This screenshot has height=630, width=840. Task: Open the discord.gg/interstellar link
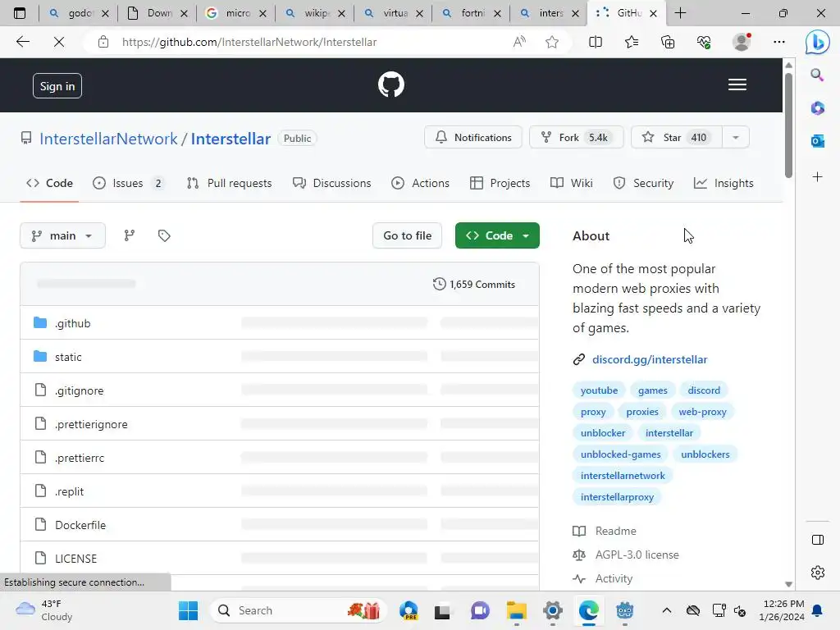650,359
